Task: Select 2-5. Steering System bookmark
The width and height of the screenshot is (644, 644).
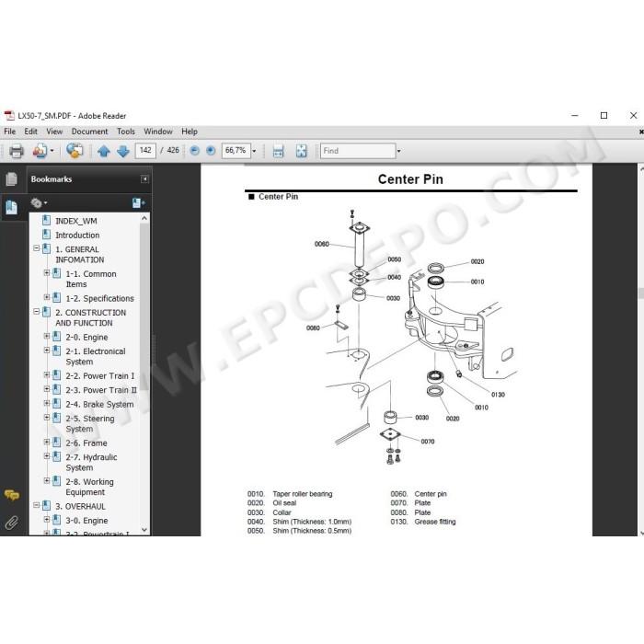Action: (90, 424)
